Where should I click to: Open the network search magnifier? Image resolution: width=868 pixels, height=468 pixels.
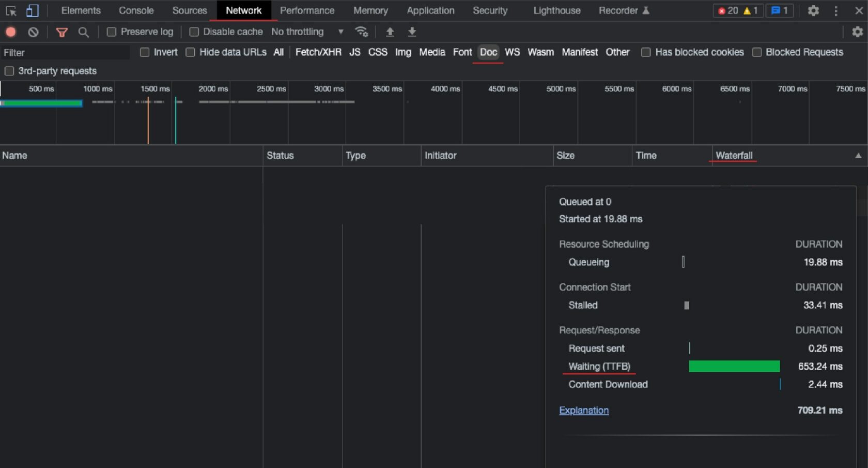(83, 32)
